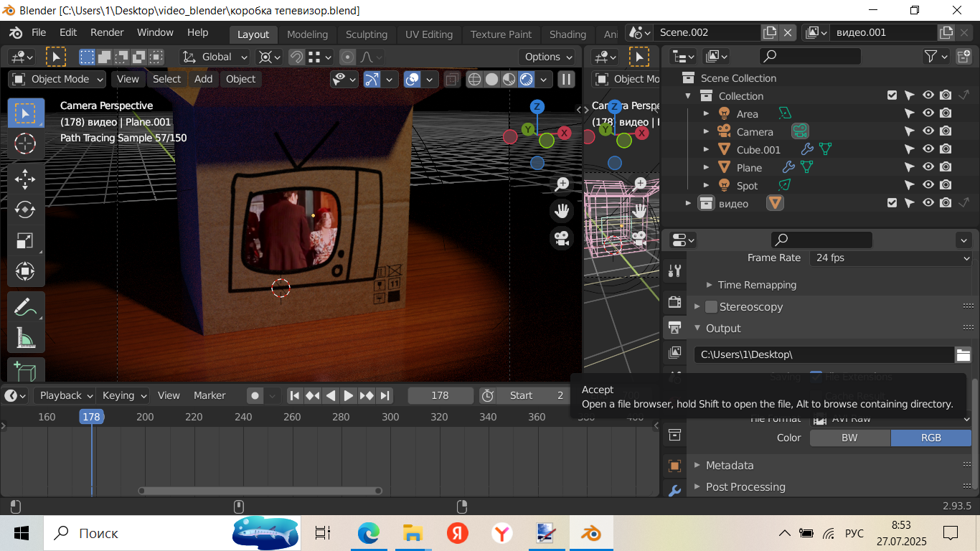The width and height of the screenshot is (980, 551).
Task: Select the Measure tool
Action: [25, 338]
